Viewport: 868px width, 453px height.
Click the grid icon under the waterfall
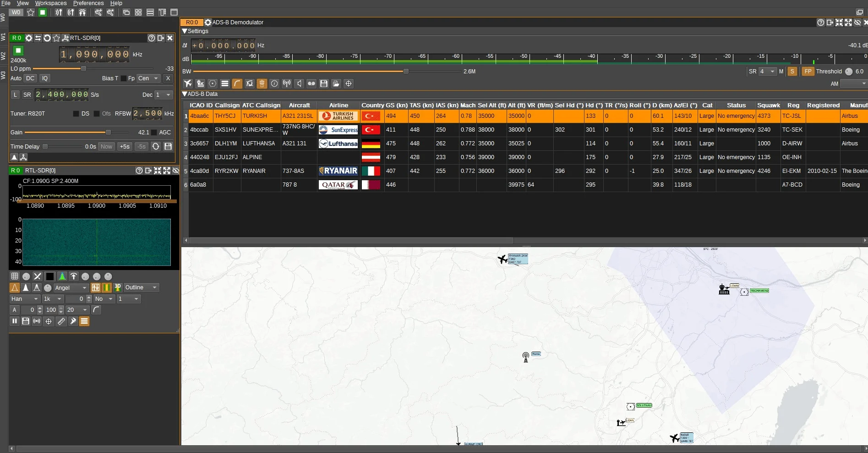click(15, 276)
